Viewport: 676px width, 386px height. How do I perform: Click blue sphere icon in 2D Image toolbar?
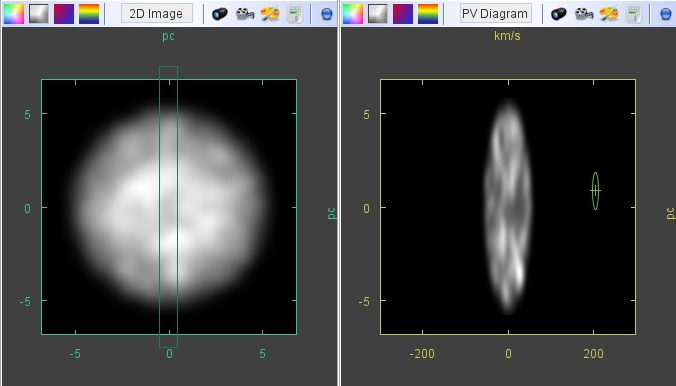(x=327, y=14)
